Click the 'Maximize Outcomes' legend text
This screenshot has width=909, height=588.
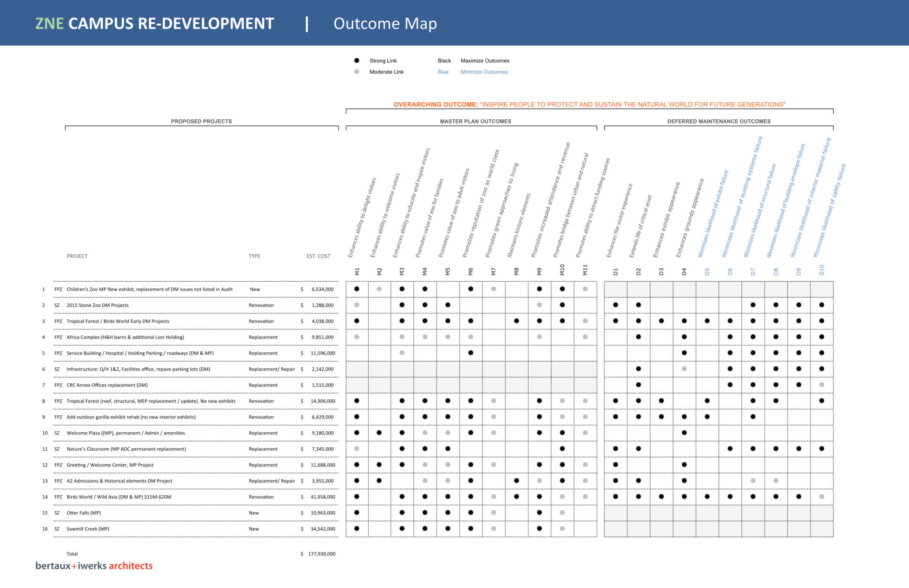(485, 61)
